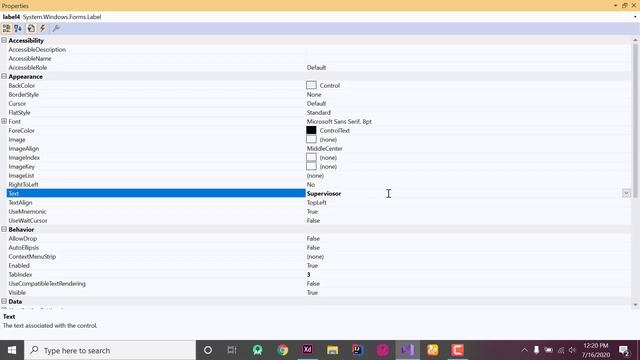Screen dimensions: 640x360
Task: Click the ForeColor ControlText black swatch
Action: pos(311,130)
